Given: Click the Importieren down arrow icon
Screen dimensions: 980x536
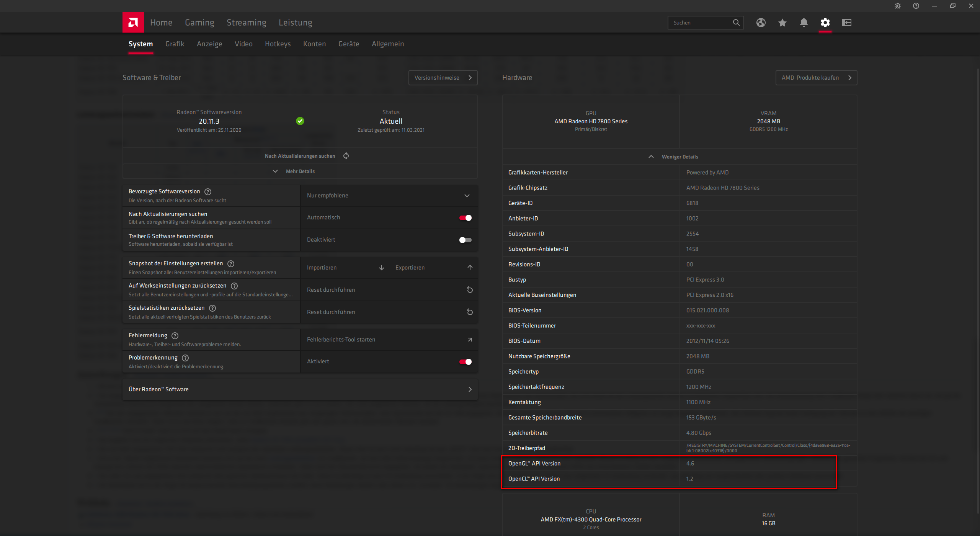Looking at the screenshot, I should 382,268.
